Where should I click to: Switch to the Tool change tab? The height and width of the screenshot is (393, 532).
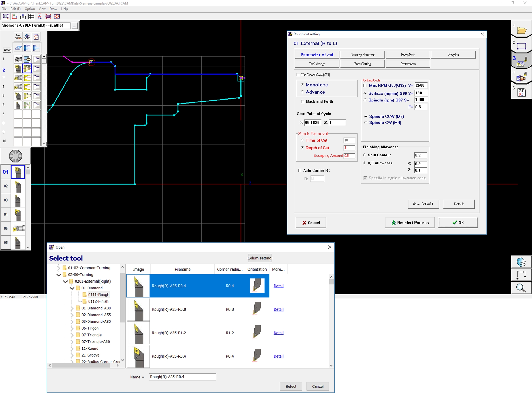(x=317, y=64)
